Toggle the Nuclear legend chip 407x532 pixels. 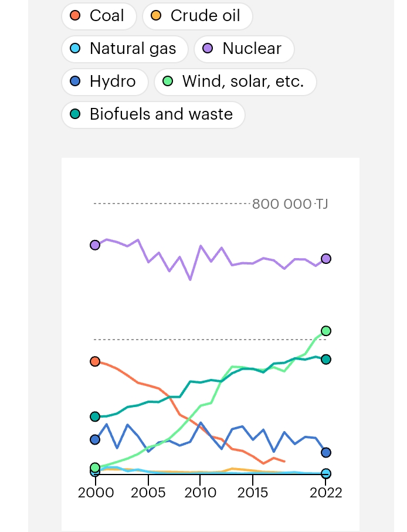(x=243, y=49)
